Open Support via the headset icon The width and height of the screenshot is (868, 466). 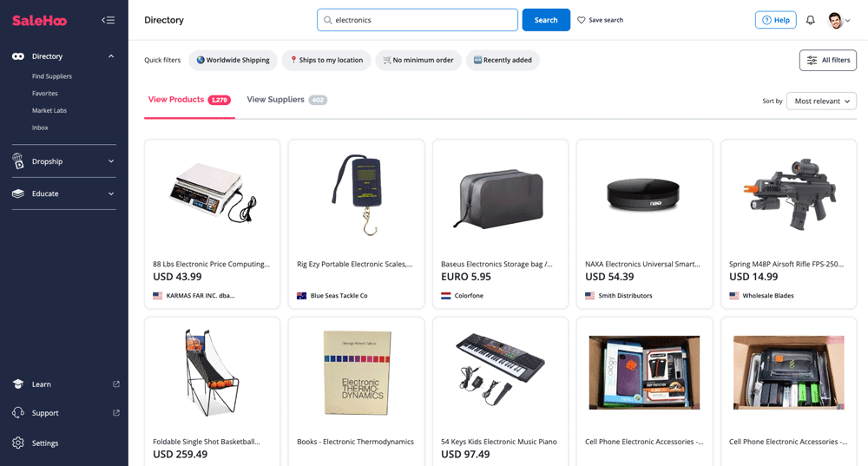click(18, 413)
